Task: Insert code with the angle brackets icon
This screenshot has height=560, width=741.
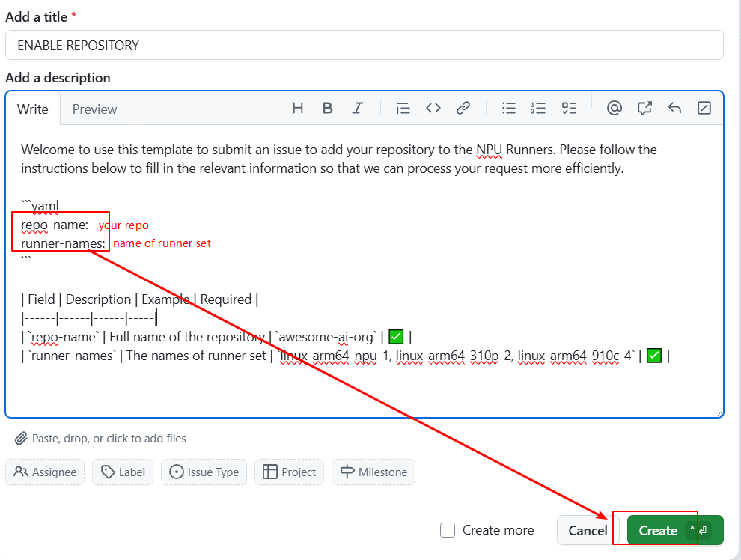Action: point(433,109)
